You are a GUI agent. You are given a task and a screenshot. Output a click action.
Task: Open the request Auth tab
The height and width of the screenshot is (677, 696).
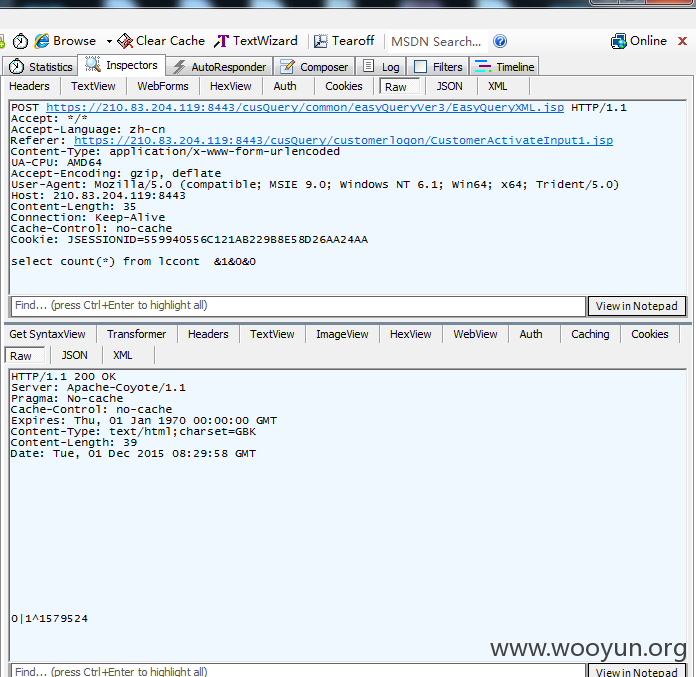click(x=285, y=86)
